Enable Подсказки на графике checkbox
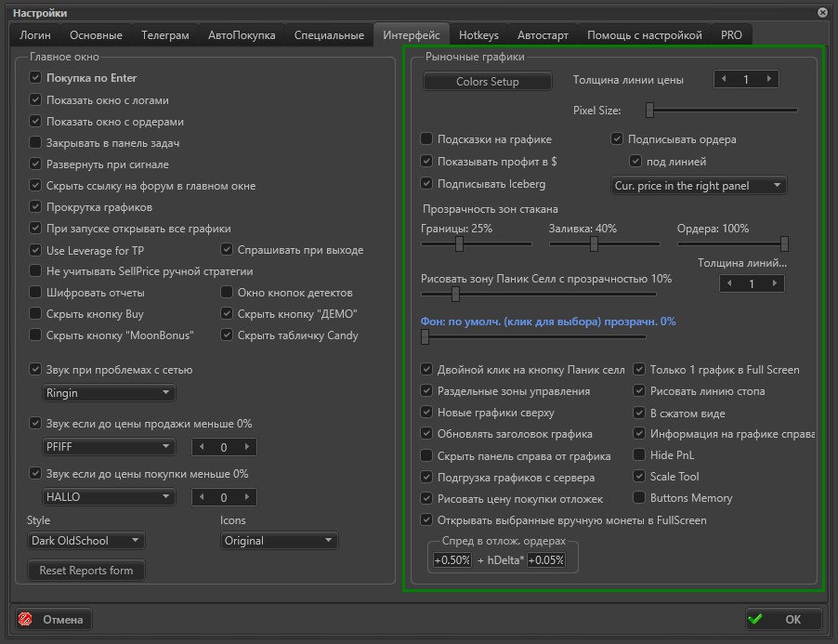This screenshot has width=838, height=644. pos(426,139)
